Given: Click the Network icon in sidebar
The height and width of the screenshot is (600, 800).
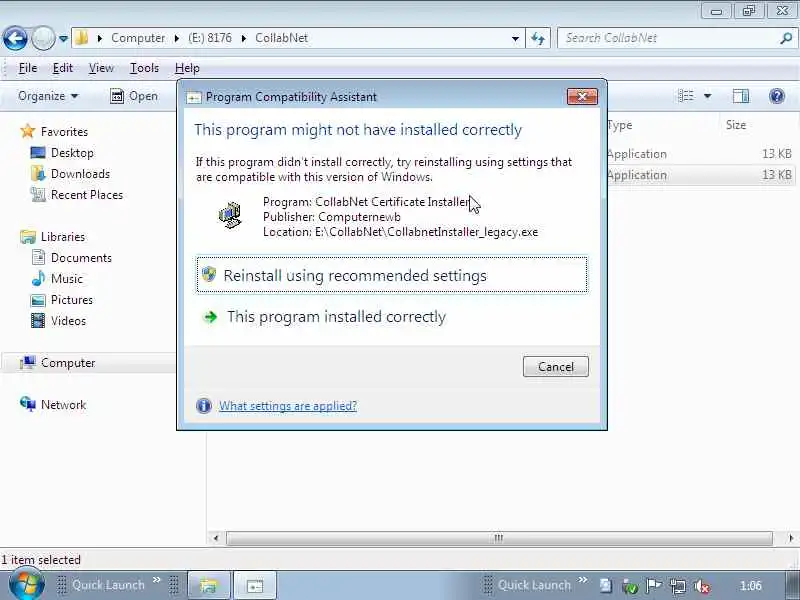Looking at the screenshot, I should click(x=28, y=404).
